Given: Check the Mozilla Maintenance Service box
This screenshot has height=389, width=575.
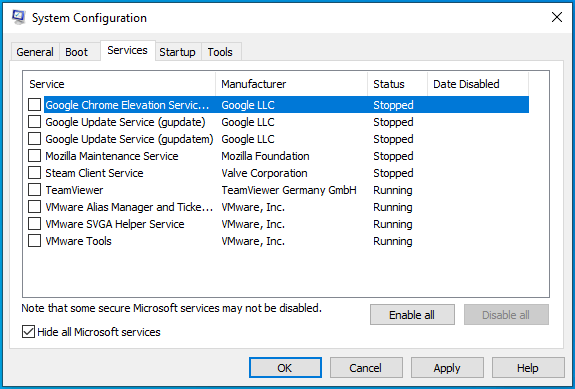Looking at the screenshot, I should coord(34,156).
